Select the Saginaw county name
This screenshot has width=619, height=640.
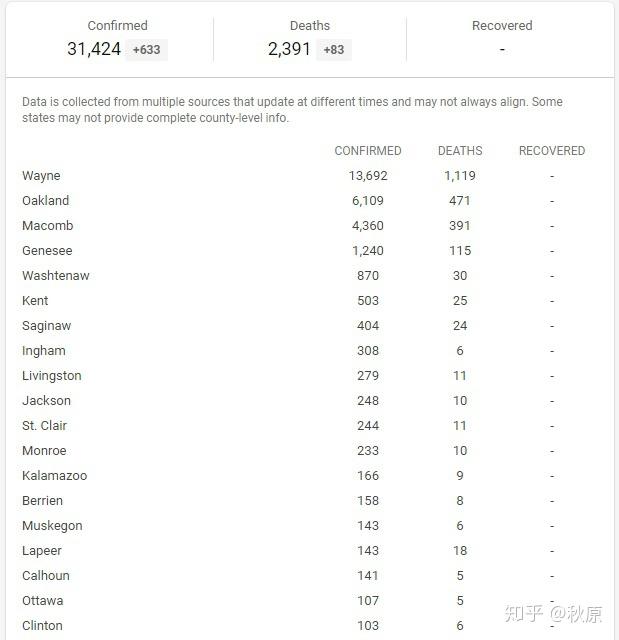47,326
